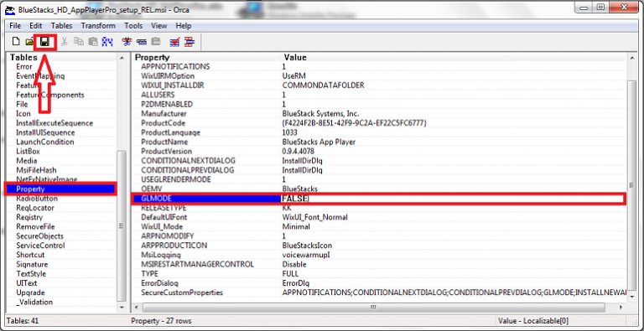Select the File table
The image size is (644, 331).
[22, 104]
